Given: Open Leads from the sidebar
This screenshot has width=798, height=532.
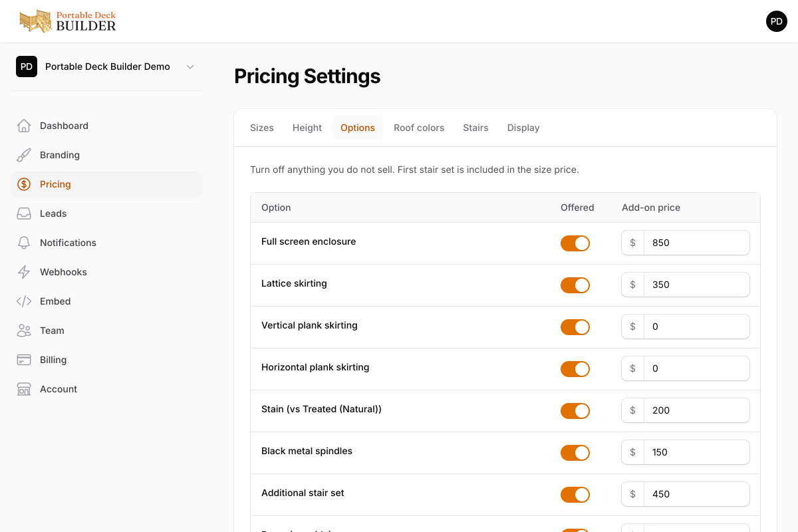Looking at the screenshot, I should coord(106,213).
